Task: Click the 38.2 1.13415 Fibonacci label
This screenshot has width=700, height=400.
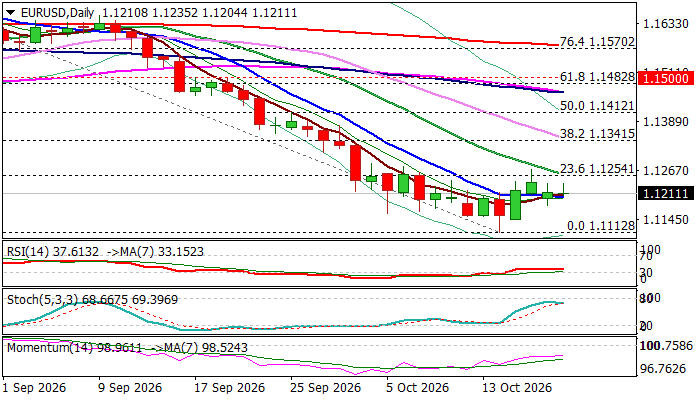Action: (x=597, y=134)
